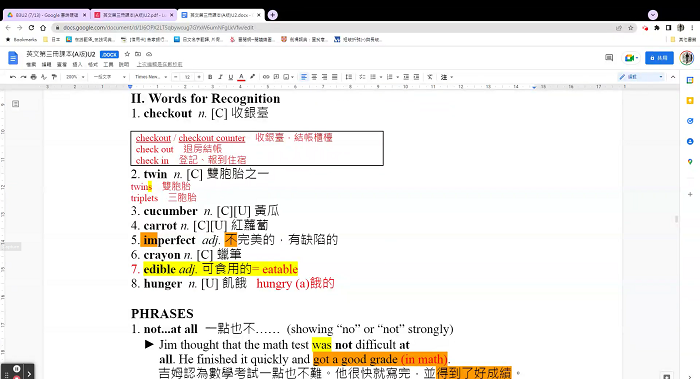Viewport: 700px width, 379px height.
Task: Click the add-ons plus icon in side panel
Action: click(x=690, y=194)
